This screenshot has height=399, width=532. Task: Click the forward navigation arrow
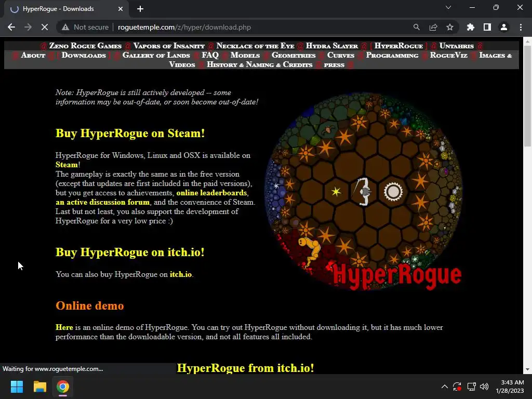click(x=28, y=27)
